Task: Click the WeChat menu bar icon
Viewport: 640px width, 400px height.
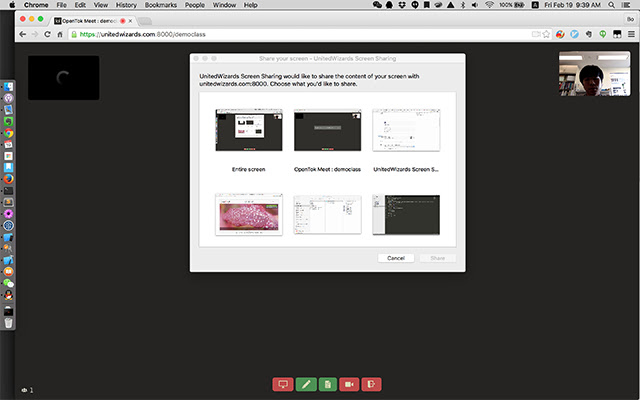Action: point(377,5)
